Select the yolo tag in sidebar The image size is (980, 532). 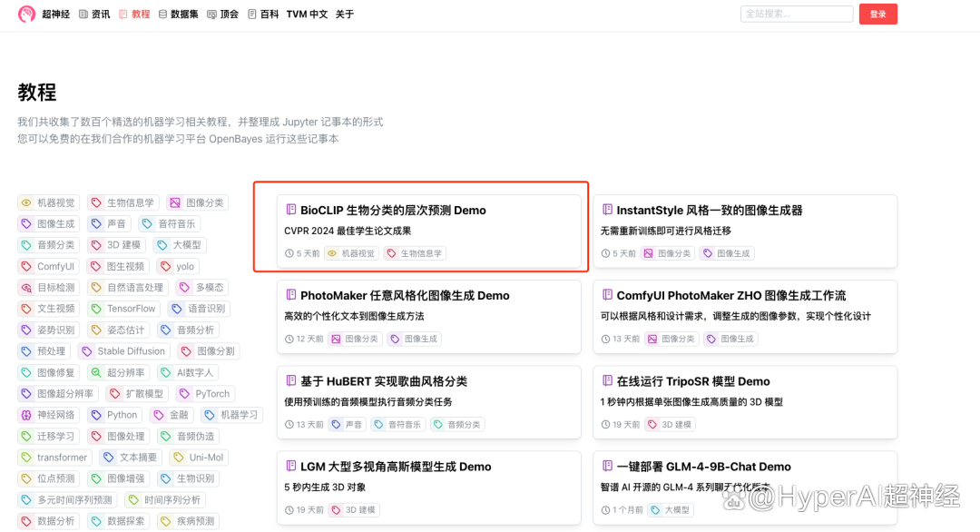click(x=177, y=267)
